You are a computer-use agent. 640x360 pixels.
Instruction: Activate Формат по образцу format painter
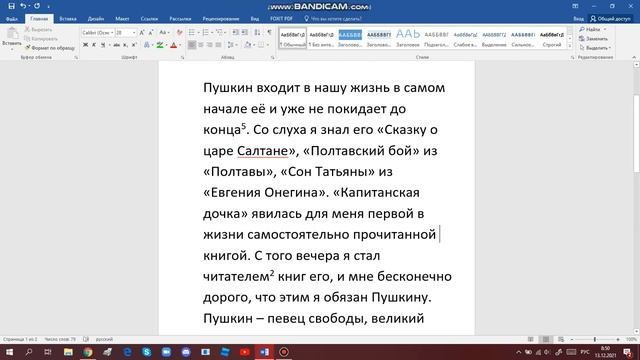tap(50, 48)
